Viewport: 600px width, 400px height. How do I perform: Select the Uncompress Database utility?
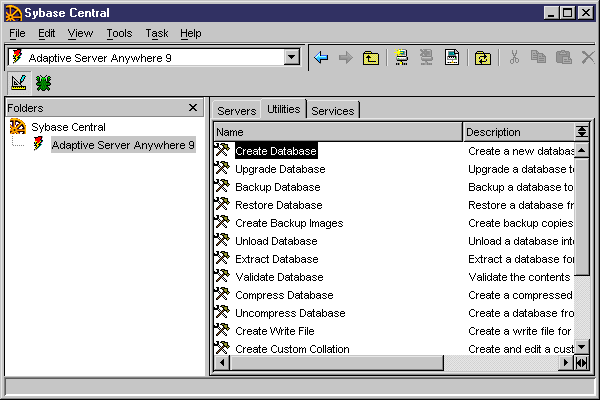coord(290,313)
